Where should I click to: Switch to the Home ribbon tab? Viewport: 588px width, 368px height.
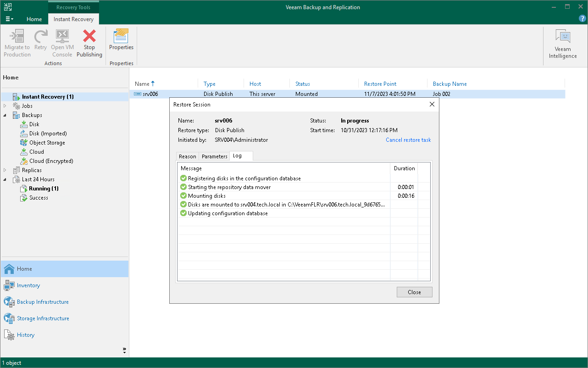pos(34,19)
